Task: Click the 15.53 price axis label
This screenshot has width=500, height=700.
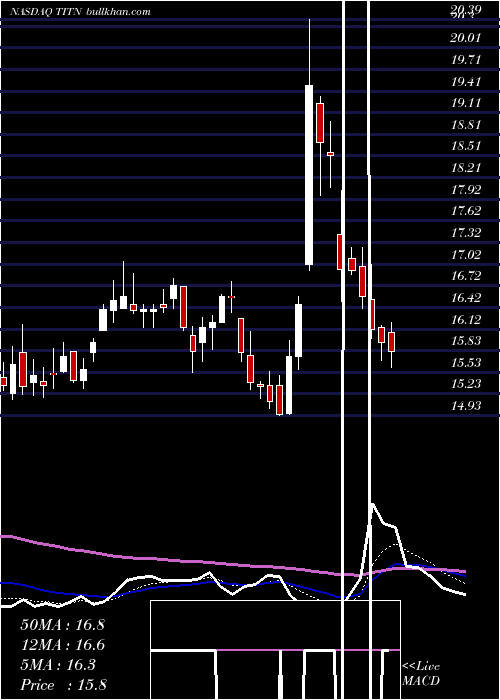Action: pos(466,362)
